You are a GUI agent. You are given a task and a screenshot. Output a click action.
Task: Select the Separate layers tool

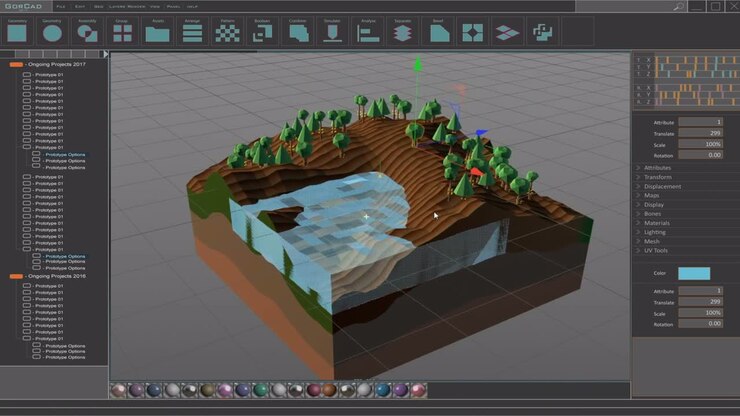pyautogui.click(x=403, y=33)
